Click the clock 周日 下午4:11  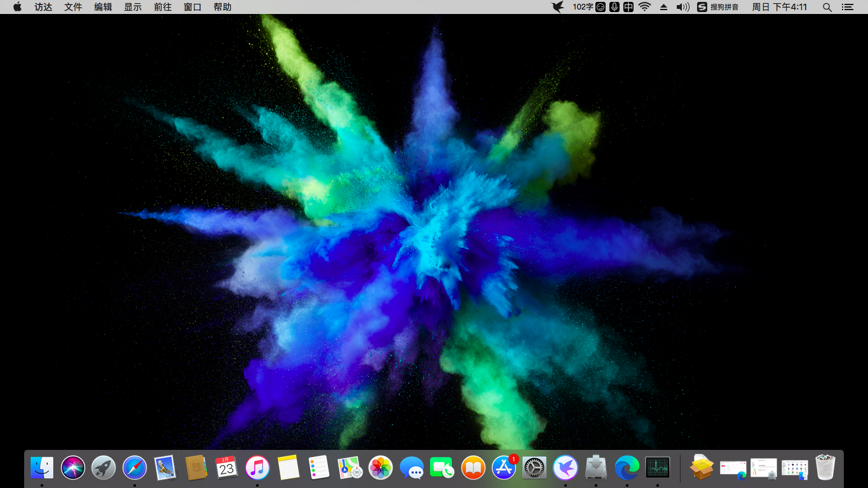tap(780, 7)
